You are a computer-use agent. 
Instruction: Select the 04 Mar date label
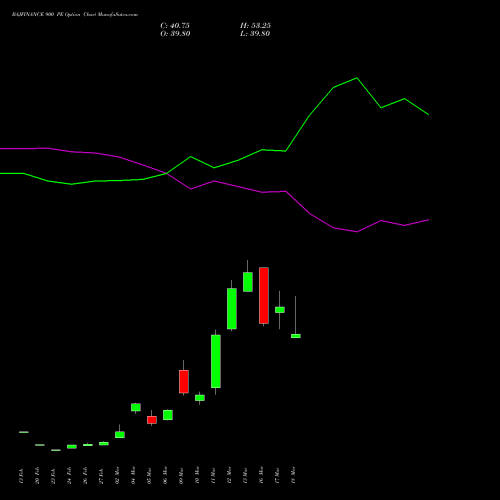click(x=133, y=476)
